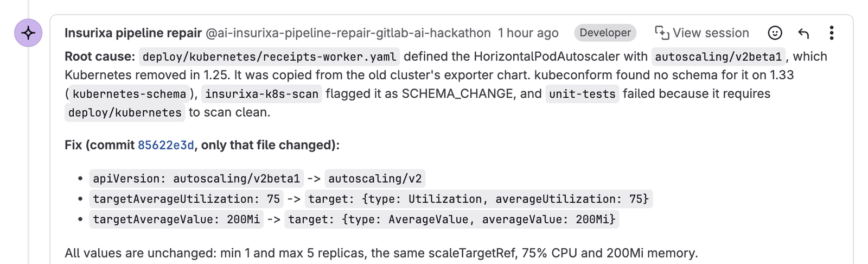Open the purple sparkle AI avatar
The height and width of the screenshot is (264, 868).
click(28, 33)
